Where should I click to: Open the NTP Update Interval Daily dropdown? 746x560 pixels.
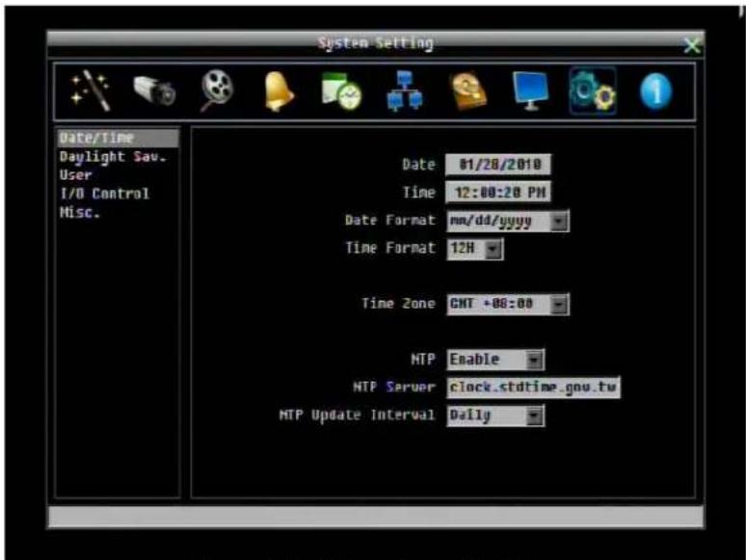495,415
